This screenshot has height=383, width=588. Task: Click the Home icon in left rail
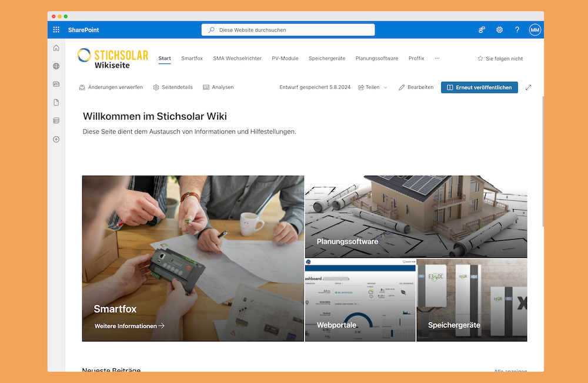click(56, 48)
